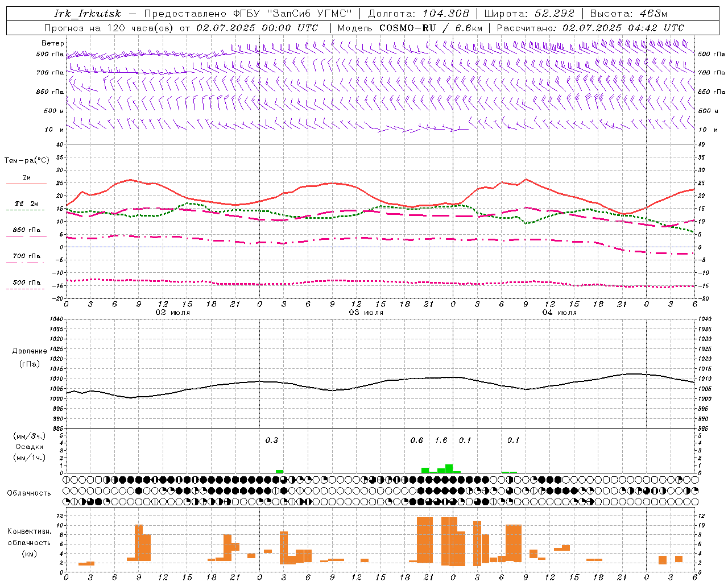Click the latitude value "Широта: 52.292"

530,14
